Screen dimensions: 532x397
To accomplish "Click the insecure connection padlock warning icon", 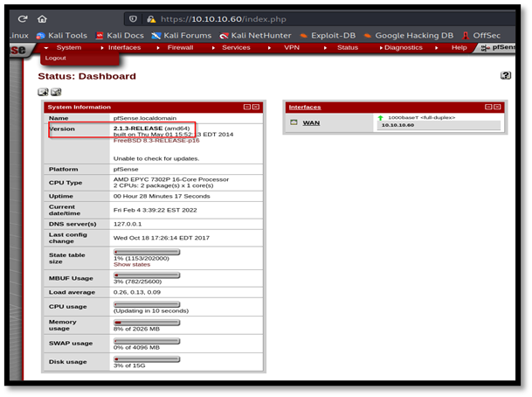I will click(x=151, y=19).
